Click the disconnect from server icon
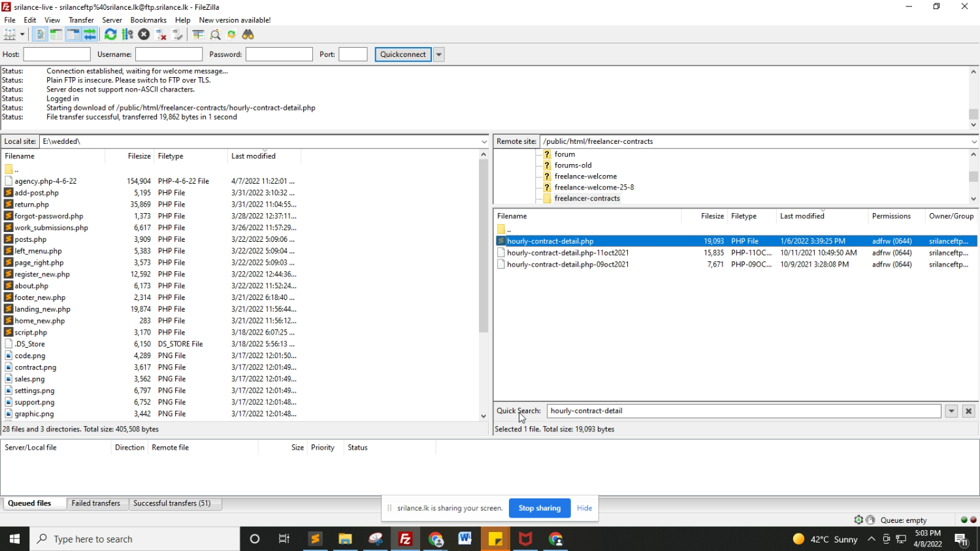The height and width of the screenshot is (551, 980). click(161, 35)
